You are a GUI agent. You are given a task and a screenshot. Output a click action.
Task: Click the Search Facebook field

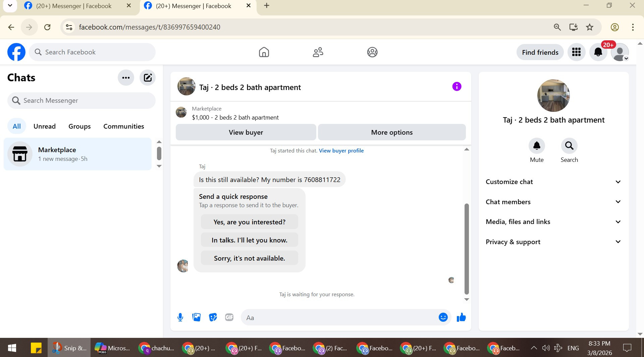tap(92, 52)
